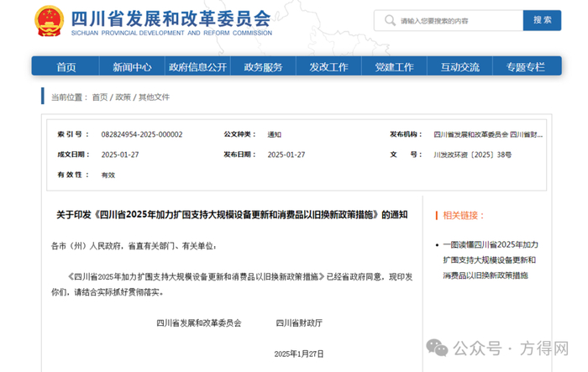Viewport: 588px width, 372px height.
Task: Click the blue 搜索 button
Action: (x=543, y=20)
